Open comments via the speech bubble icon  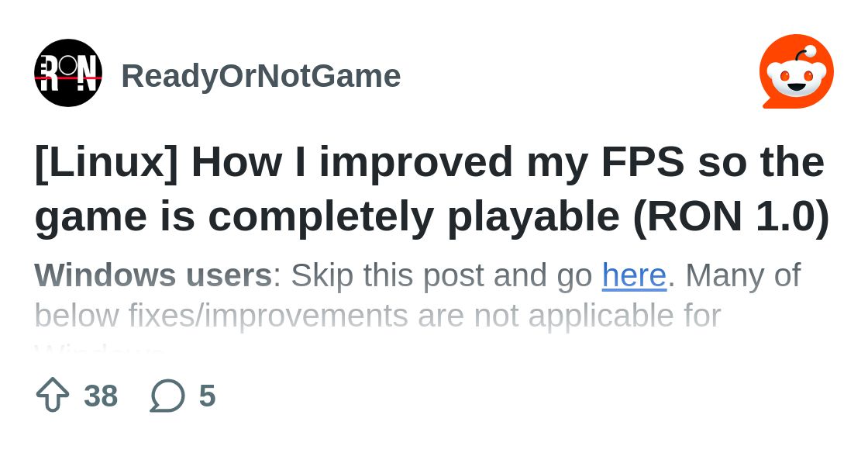(x=167, y=396)
